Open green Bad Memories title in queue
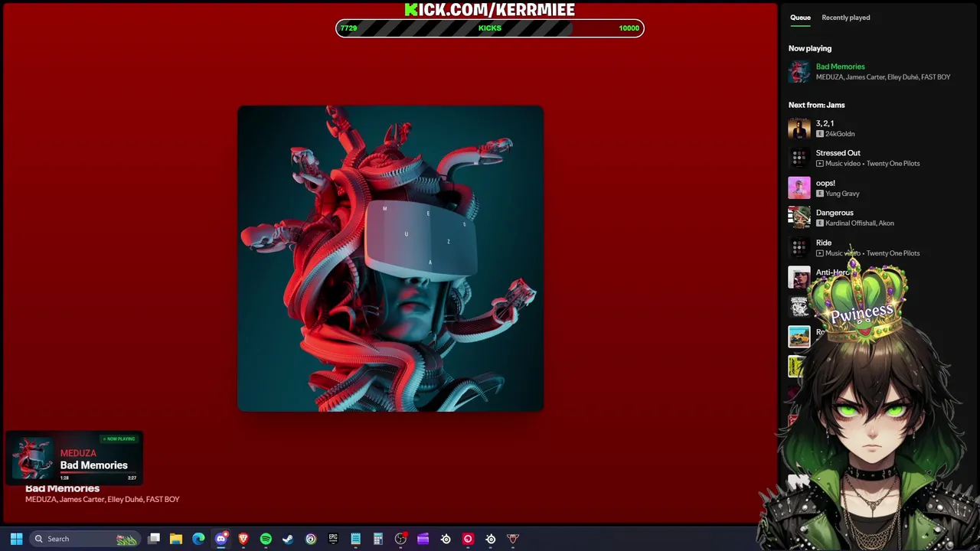980x551 pixels. point(840,67)
